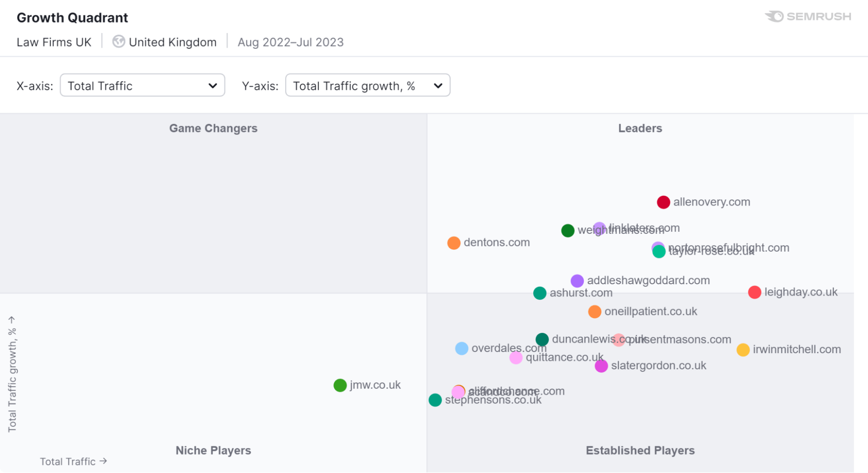
Task: Click the addleshawgoddard.com data point
Action: pyautogui.click(x=578, y=279)
